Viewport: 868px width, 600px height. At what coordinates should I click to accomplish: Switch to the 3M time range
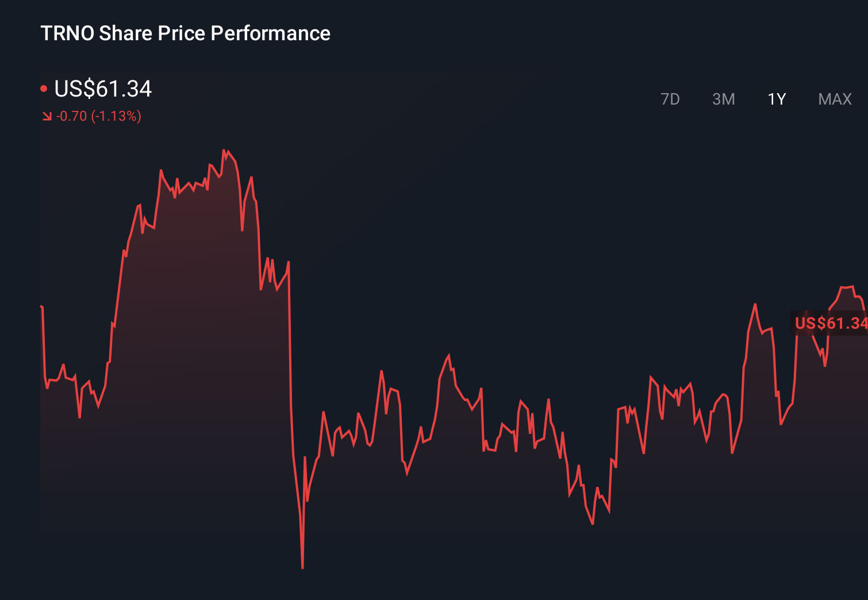pyautogui.click(x=724, y=99)
